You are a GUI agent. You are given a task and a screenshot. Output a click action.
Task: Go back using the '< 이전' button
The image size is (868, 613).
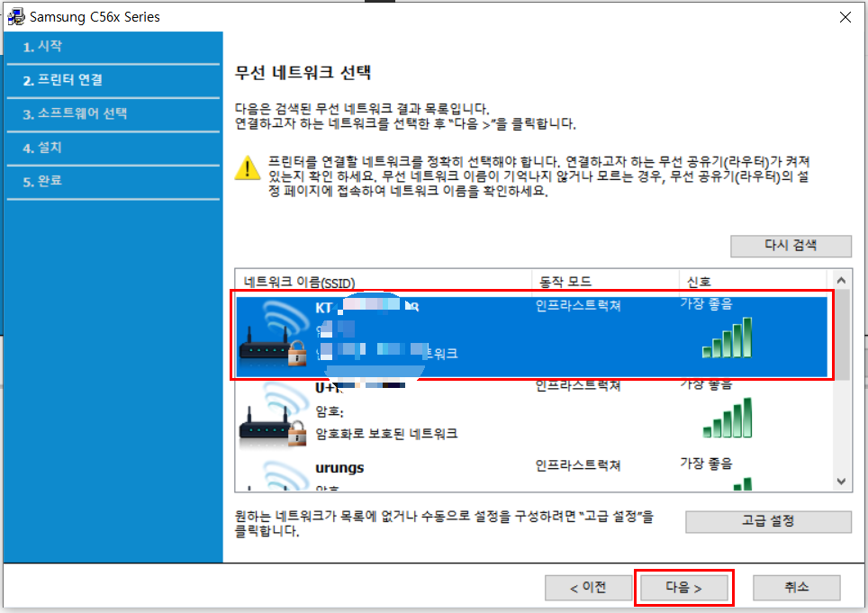[588, 587]
